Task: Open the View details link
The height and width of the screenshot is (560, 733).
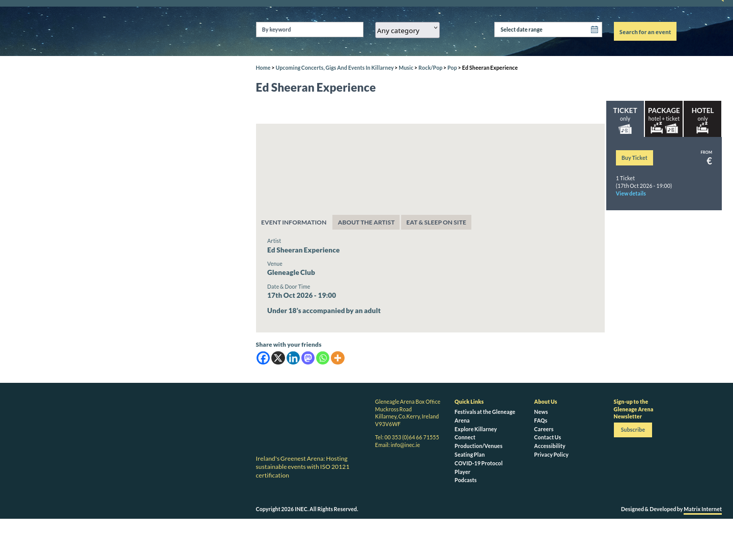Action: pos(631,193)
